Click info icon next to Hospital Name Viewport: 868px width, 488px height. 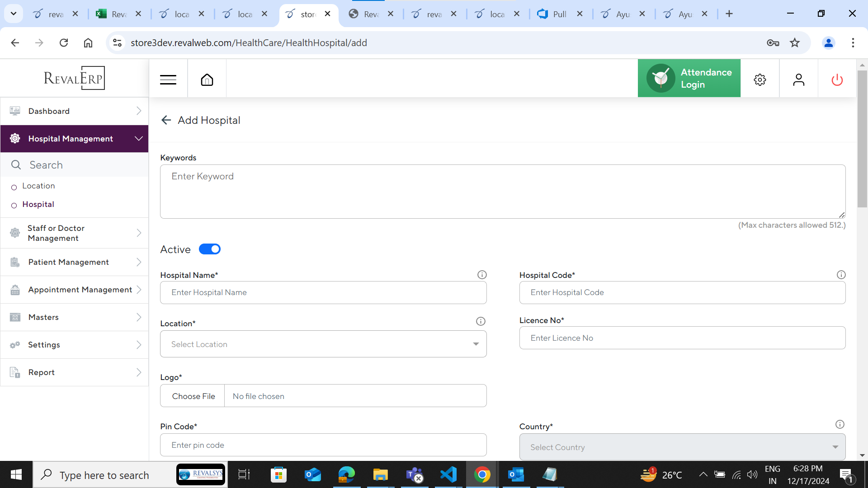click(x=482, y=275)
